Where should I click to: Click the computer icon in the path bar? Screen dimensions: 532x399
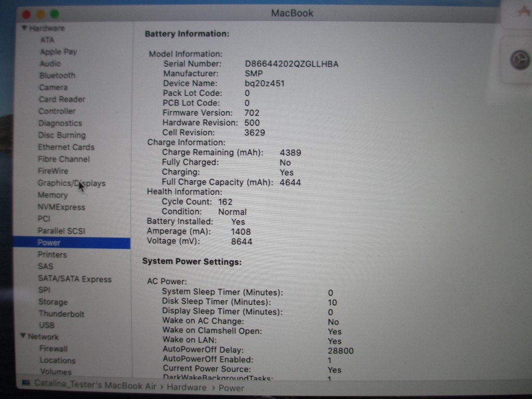[x=26, y=383]
